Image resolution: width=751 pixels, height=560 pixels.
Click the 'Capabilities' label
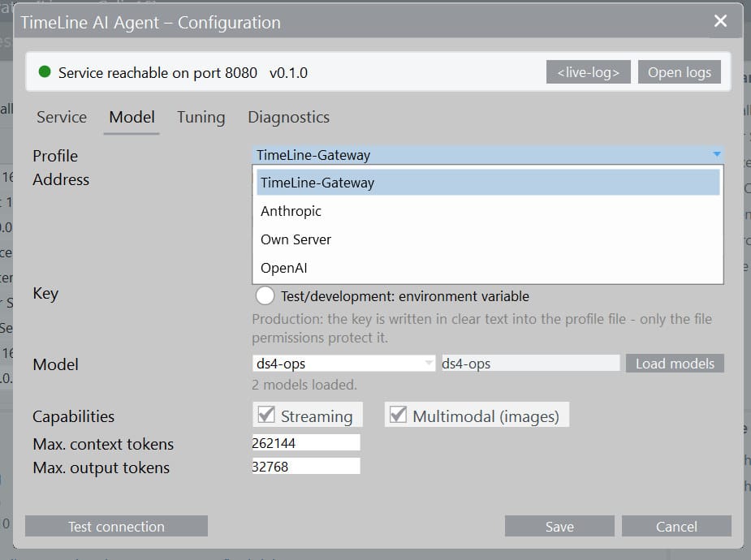[73, 416]
